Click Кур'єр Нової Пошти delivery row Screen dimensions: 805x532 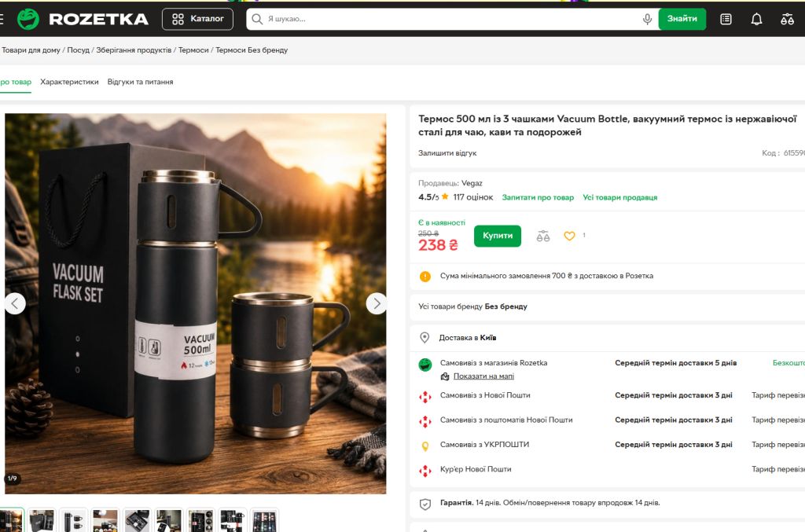[x=611, y=469]
